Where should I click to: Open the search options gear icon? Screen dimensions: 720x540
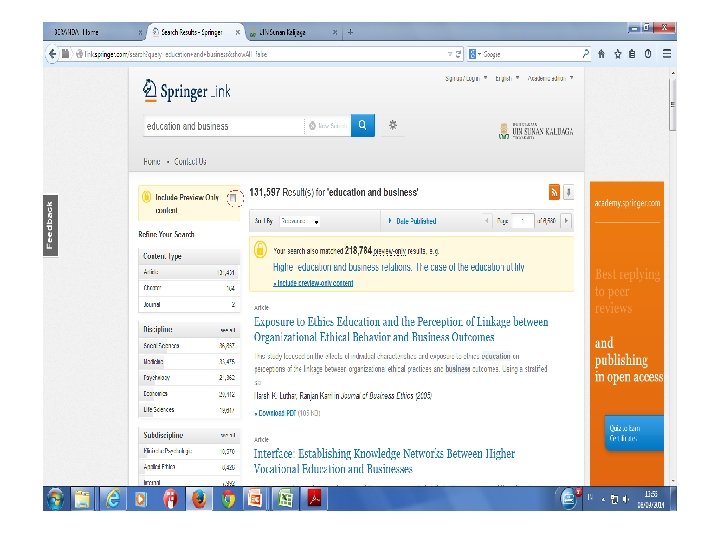[x=393, y=125]
